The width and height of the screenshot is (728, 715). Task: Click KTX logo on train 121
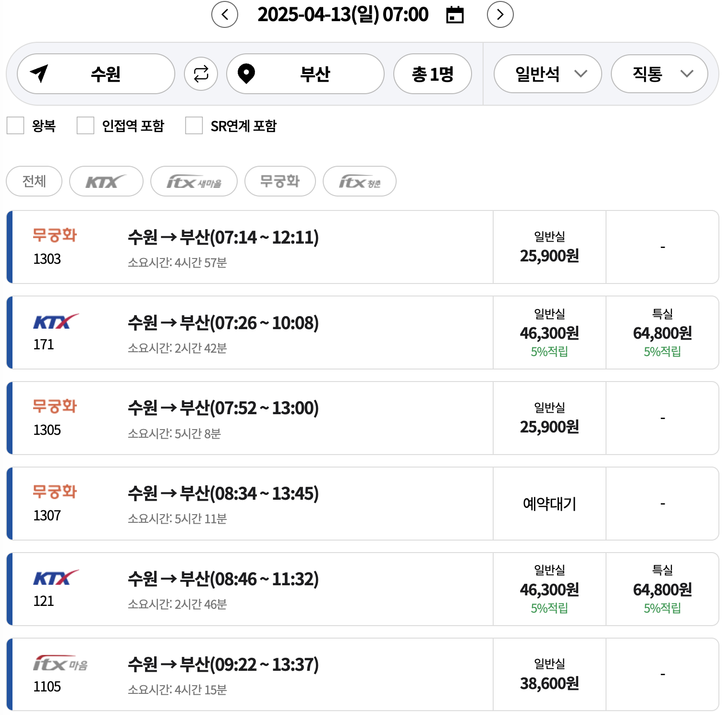pos(56,578)
